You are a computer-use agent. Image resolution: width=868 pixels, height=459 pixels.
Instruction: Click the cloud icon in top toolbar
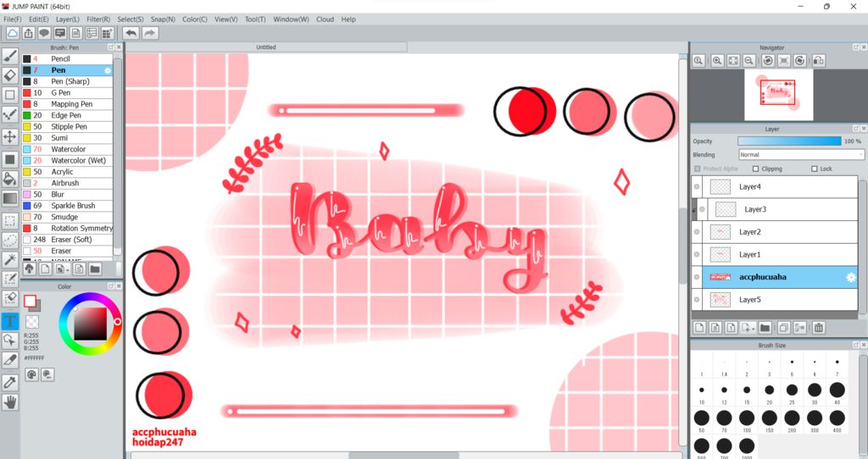point(12,33)
